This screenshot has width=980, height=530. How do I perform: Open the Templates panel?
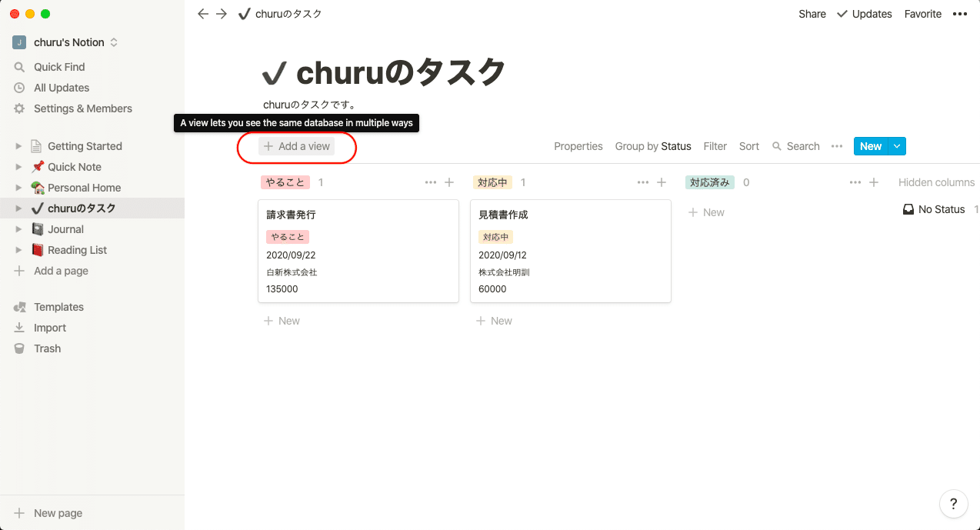click(58, 307)
